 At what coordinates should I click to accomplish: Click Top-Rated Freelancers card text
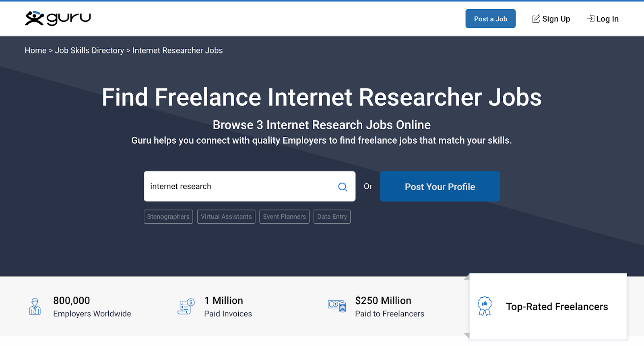pos(557,307)
